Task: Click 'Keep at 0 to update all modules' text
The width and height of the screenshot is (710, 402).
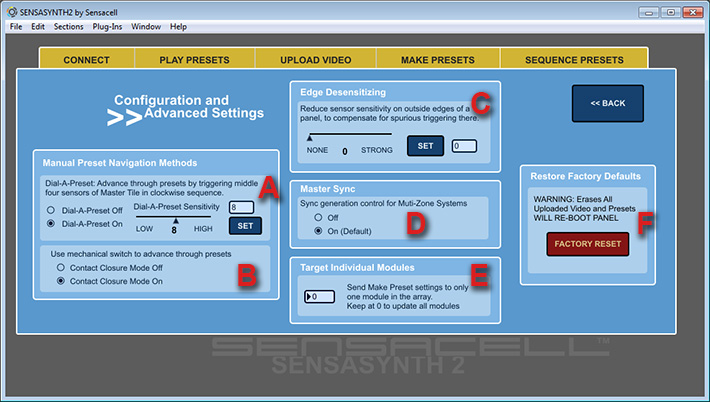Action: [403, 306]
